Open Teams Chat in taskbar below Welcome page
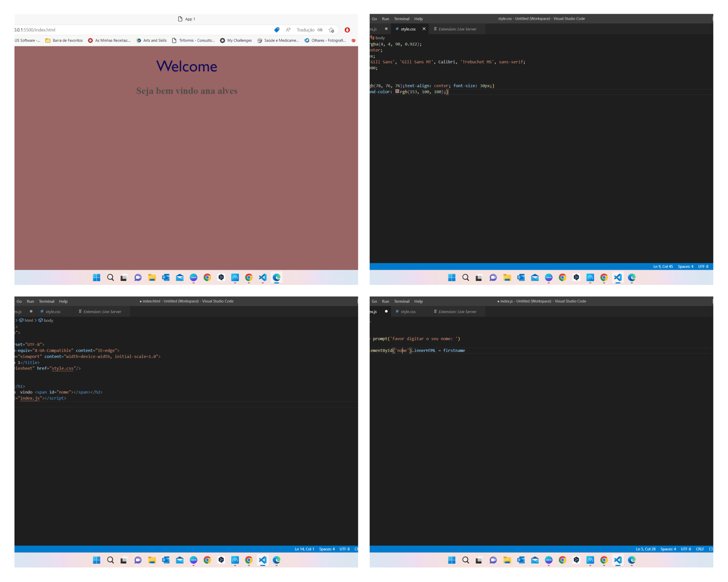This screenshot has height=582, width=728. click(x=138, y=278)
